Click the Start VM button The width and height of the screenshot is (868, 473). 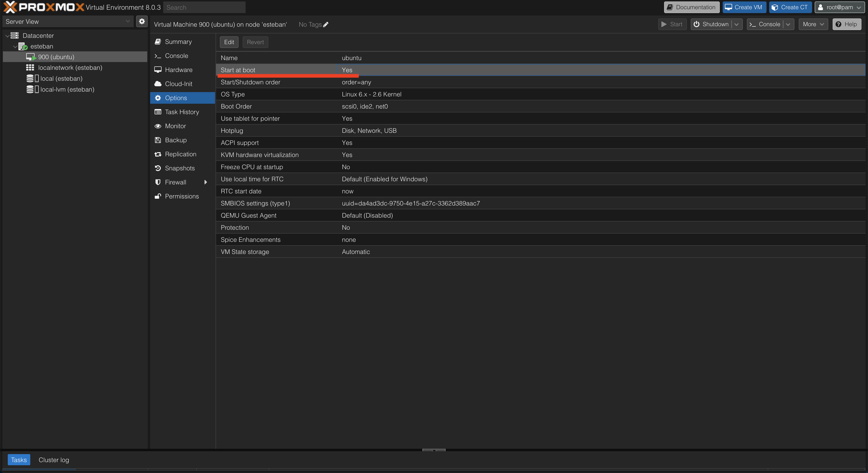pos(672,24)
